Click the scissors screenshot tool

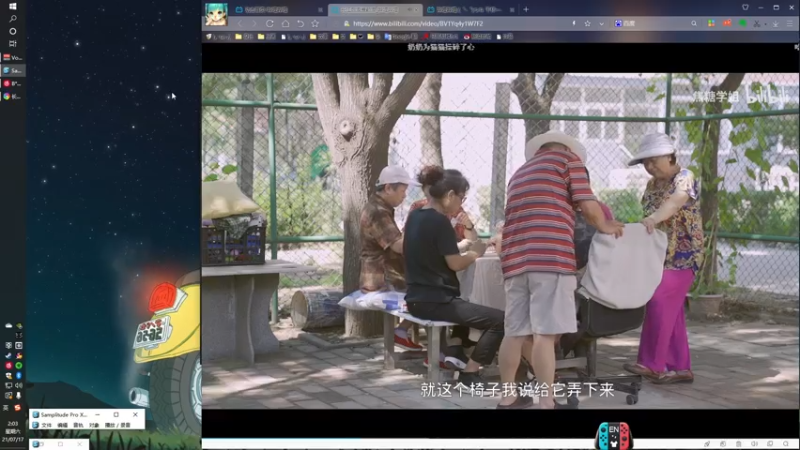pyautogui.click(x=757, y=23)
